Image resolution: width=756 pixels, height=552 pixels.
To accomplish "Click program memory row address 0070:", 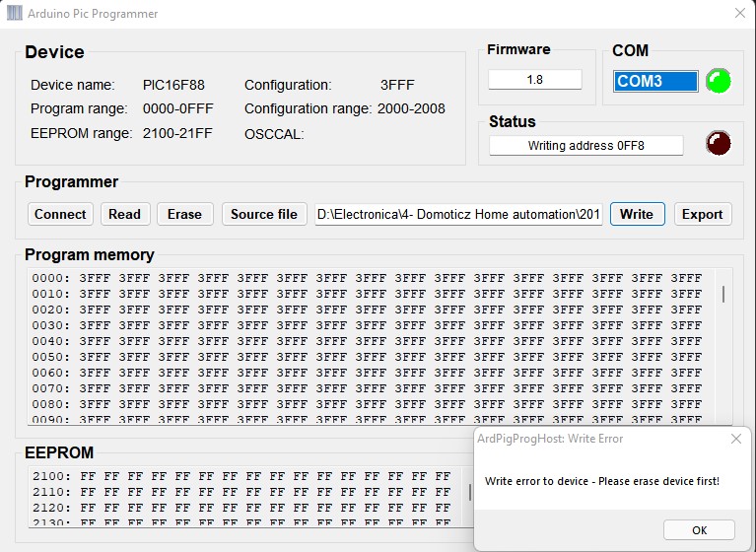I will click(51, 388).
